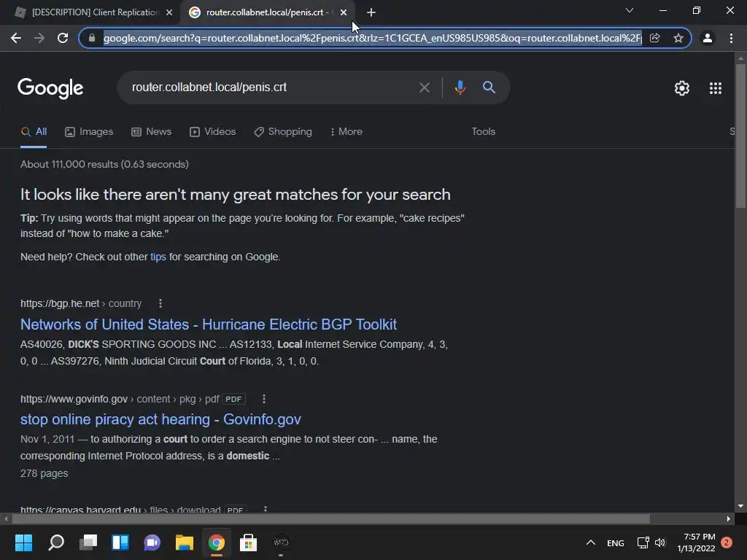Bookmark this page with the star icon

(678, 38)
